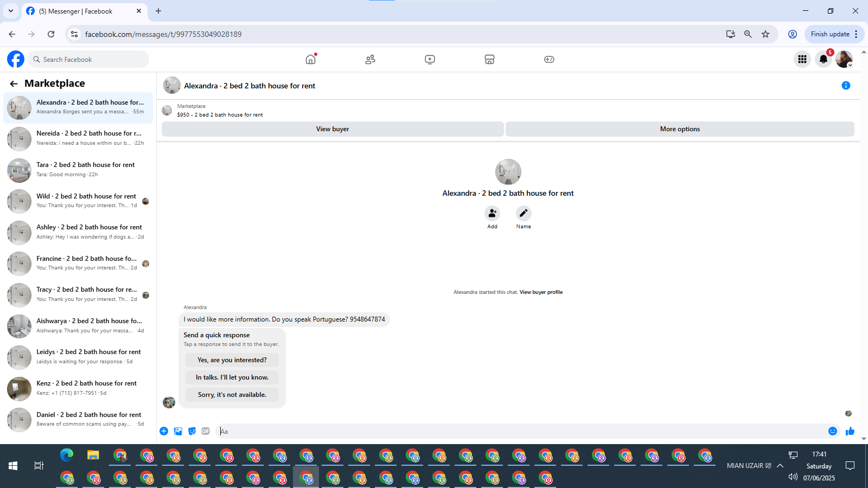Open File Explorer from the taskbar

coord(93,455)
